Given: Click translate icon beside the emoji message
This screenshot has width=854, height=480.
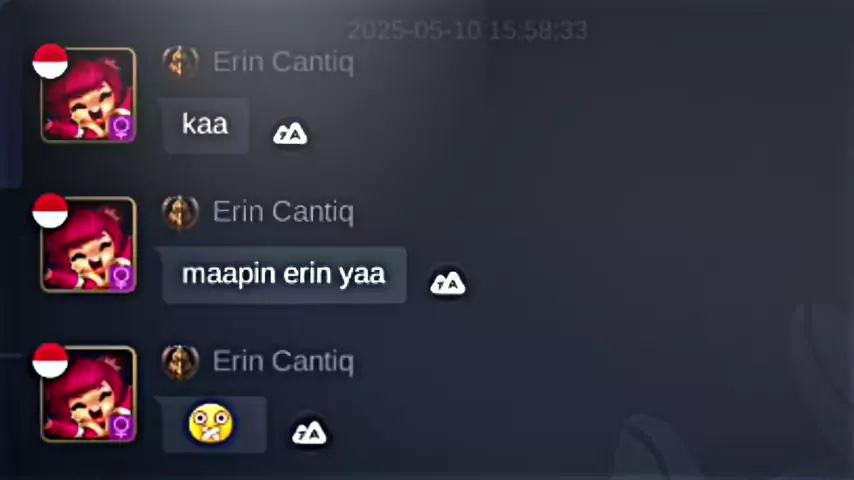Looking at the screenshot, I should [309, 433].
